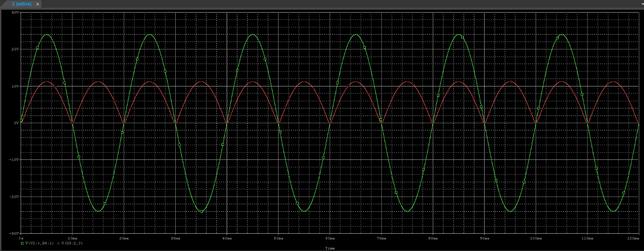
Task: Click the 10ms x-axis label
Action: click(72, 238)
